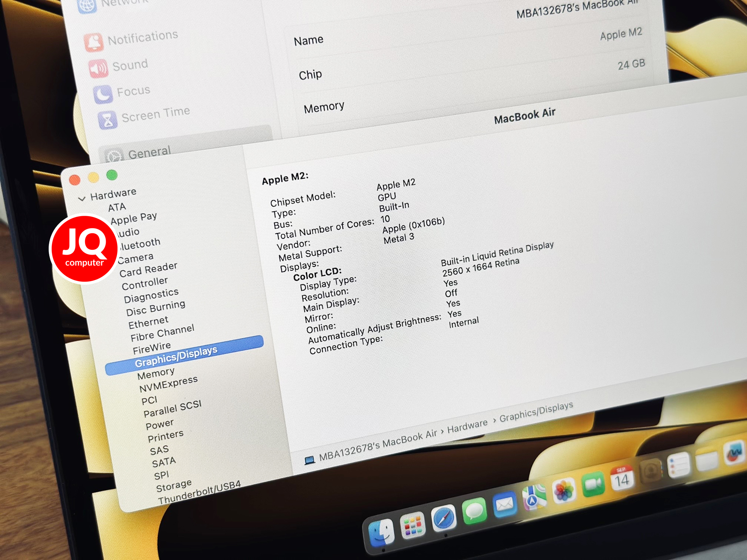Screen dimensions: 747x560
Task: Click Graphics/Displays in the bottom path bar
Action: pos(536,412)
